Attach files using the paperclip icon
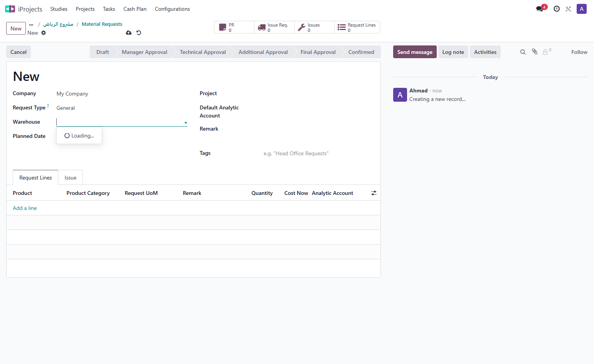This screenshot has height=364, width=594. (535, 52)
